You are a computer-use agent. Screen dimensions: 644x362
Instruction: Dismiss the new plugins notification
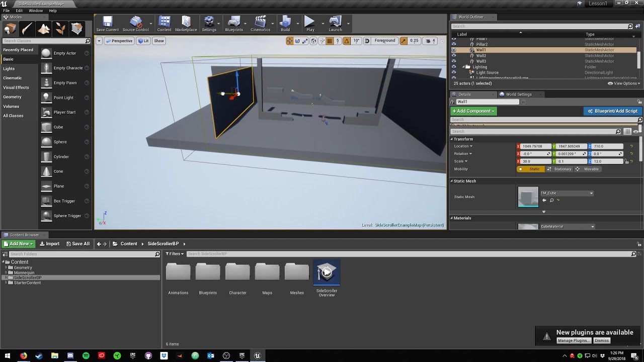tap(602, 341)
